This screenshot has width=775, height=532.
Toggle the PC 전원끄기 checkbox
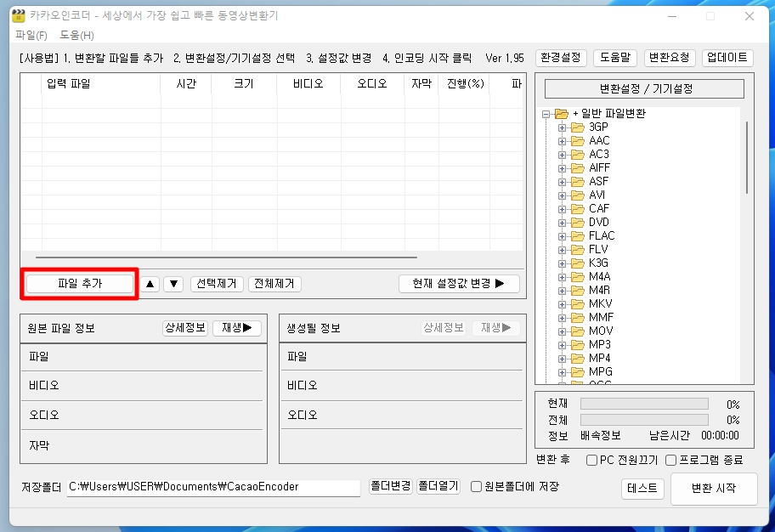point(591,461)
